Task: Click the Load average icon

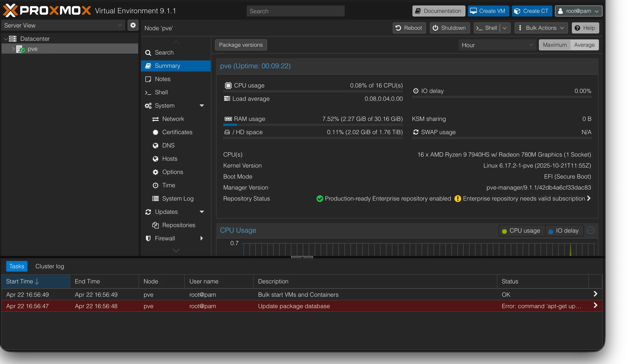Action: click(x=227, y=98)
